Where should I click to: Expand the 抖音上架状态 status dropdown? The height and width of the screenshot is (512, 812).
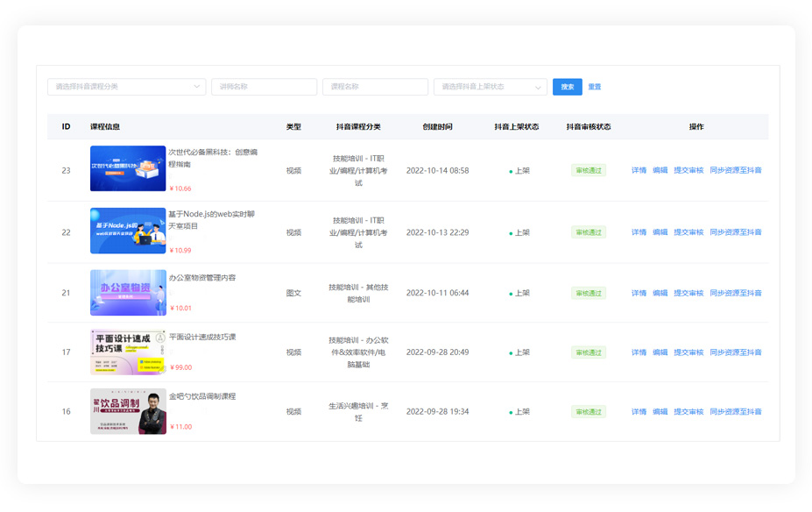[490, 87]
